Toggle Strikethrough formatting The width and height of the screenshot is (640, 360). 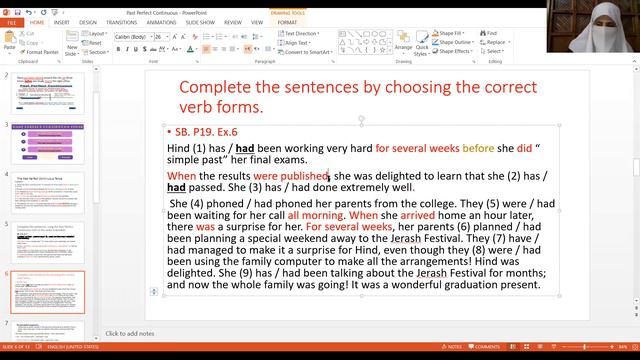[153, 49]
